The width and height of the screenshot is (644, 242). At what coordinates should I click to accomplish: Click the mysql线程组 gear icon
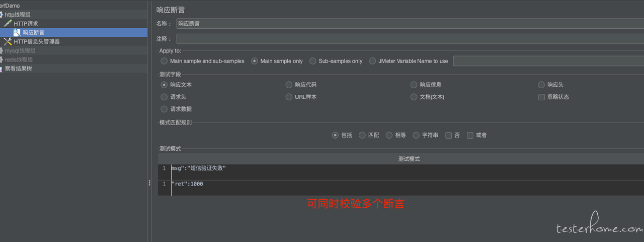click(1, 50)
